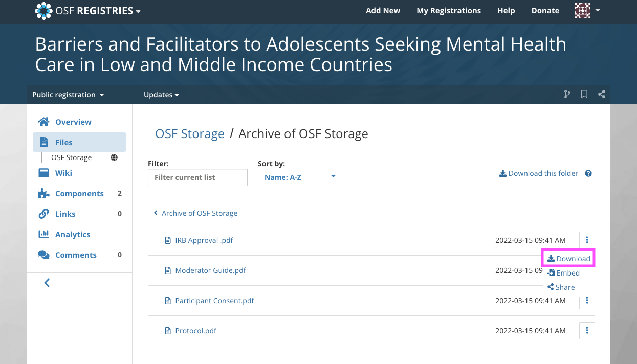Open the Sort by Name: A-Z selector

click(x=300, y=177)
